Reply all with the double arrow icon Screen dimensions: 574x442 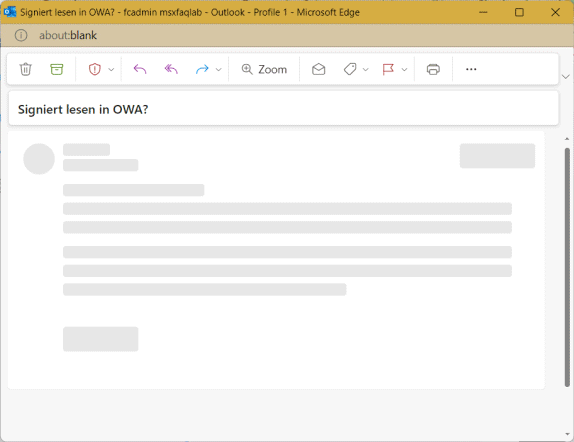point(171,69)
